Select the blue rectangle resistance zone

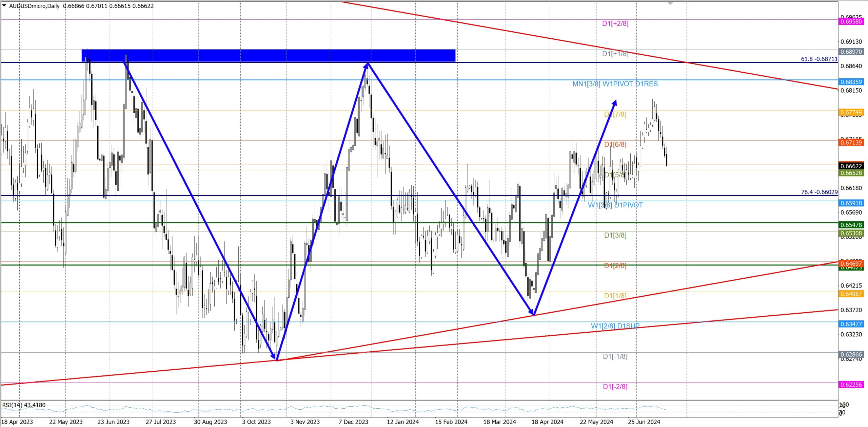tap(268, 55)
